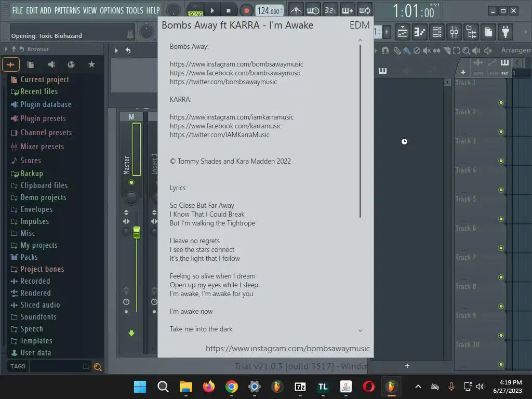Viewport: 532px width, 399px height.
Task: Click the browser search magnifier icon
Action: tap(97, 367)
